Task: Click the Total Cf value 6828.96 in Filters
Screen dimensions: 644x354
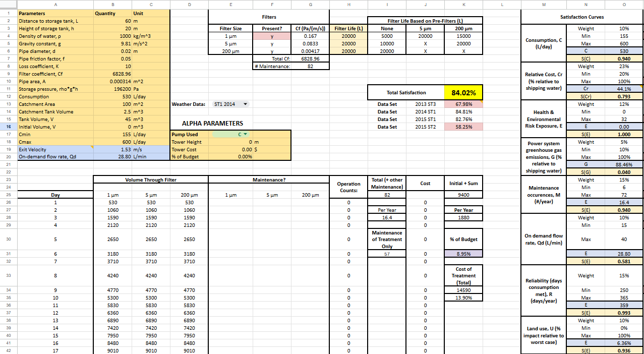Action: [310, 59]
